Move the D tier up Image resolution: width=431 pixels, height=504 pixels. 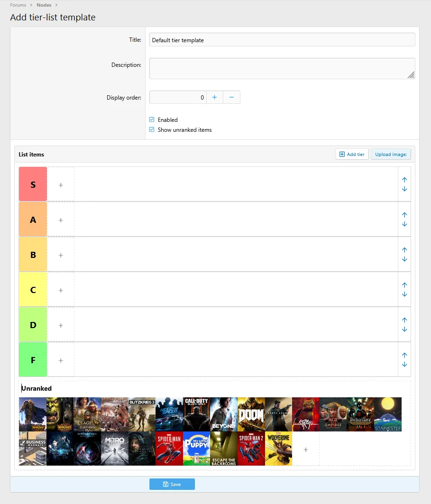coord(404,320)
